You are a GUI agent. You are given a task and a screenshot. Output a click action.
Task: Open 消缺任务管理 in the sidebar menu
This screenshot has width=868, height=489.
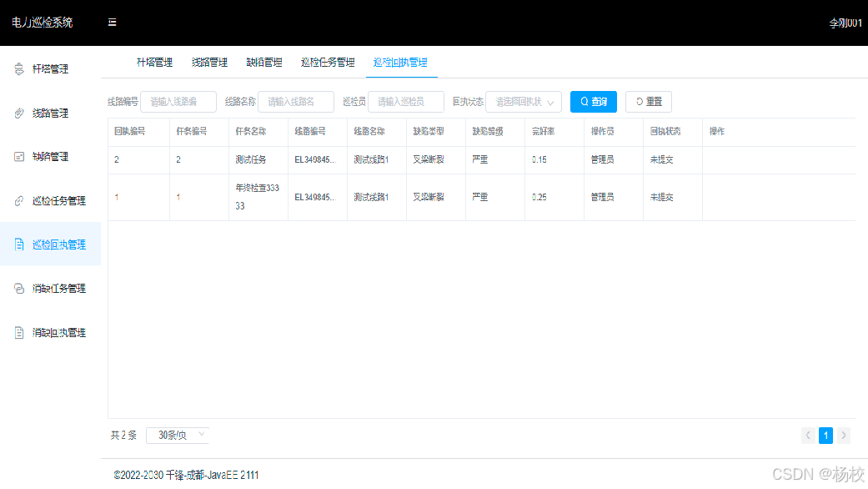(50, 289)
